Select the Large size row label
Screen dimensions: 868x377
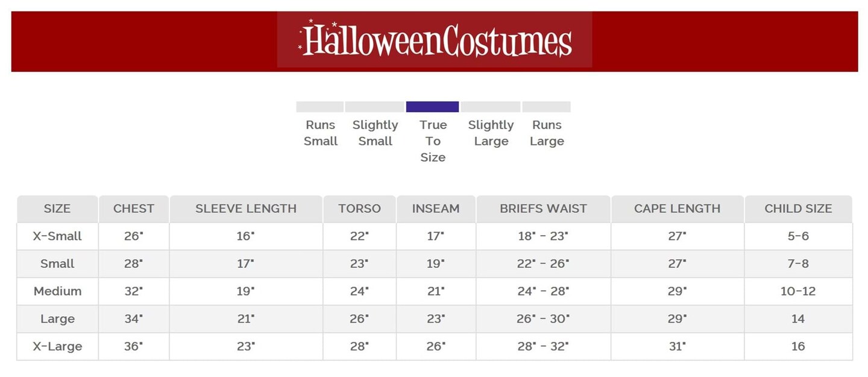click(57, 318)
